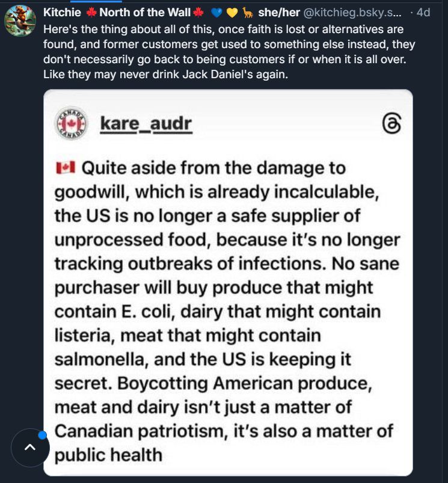Click the Threads logo in the embedded post
This screenshot has height=483, width=448.
[391, 123]
